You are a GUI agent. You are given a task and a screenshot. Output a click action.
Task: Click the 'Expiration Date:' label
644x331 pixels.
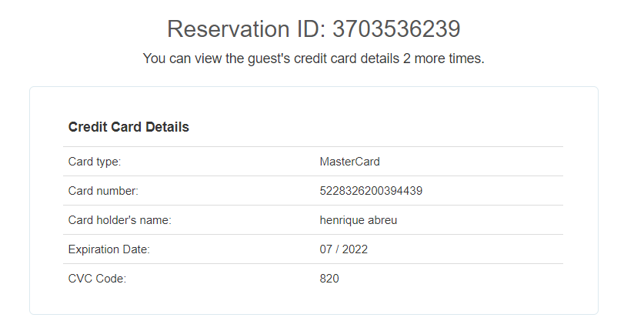coord(108,249)
